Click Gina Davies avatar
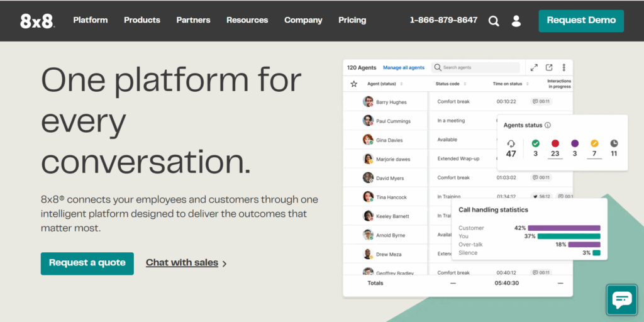This screenshot has width=644, height=322. tap(368, 140)
